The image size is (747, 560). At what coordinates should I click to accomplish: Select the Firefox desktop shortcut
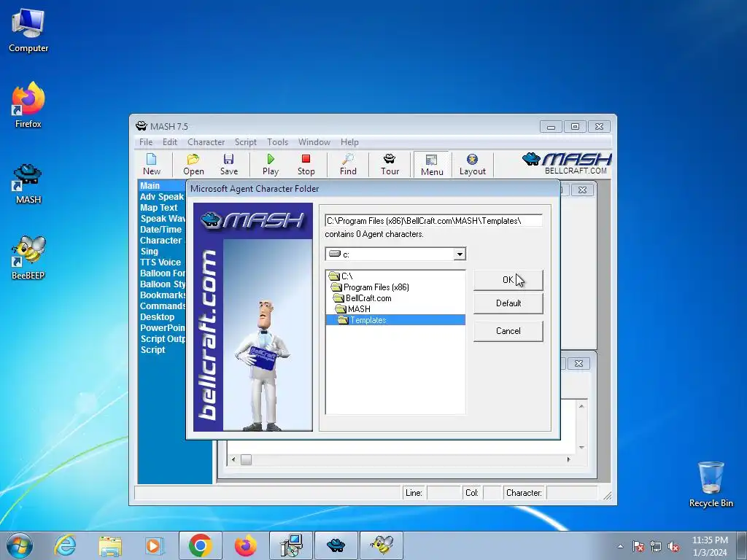(28, 105)
